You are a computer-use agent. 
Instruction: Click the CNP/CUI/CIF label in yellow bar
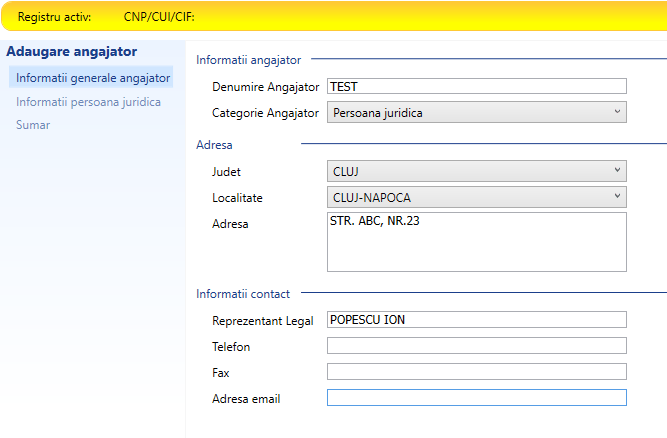(x=159, y=17)
